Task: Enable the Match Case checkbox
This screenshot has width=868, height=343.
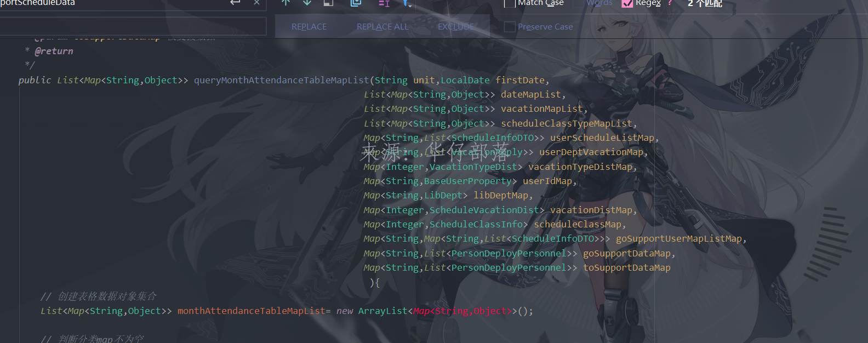Action: pos(510,3)
